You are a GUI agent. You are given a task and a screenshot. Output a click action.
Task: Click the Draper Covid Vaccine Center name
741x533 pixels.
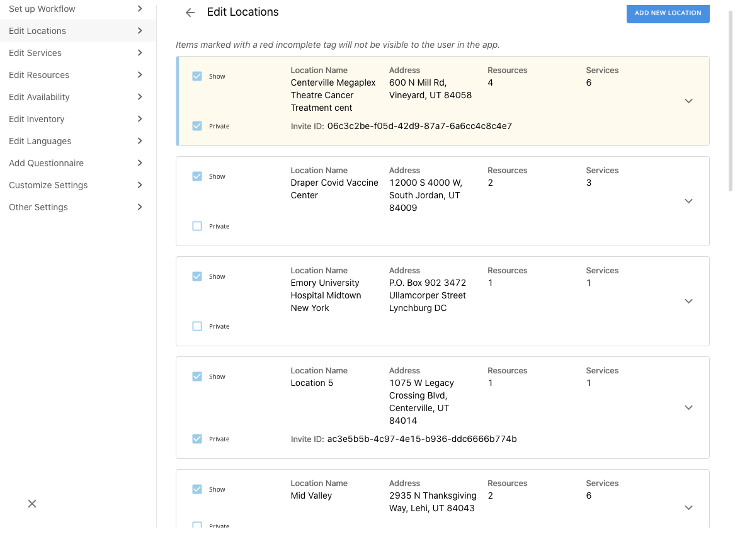tap(334, 189)
